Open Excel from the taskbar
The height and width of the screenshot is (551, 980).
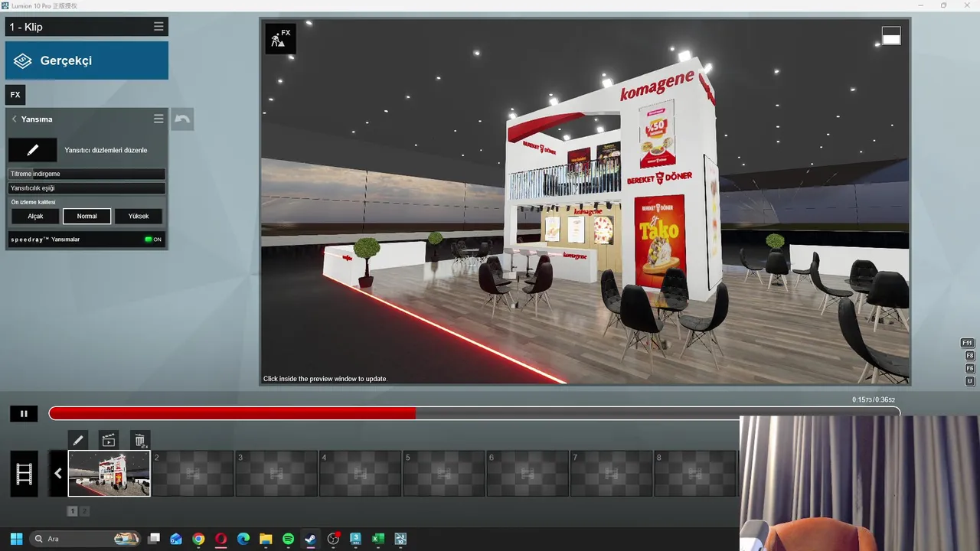pyautogui.click(x=377, y=539)
